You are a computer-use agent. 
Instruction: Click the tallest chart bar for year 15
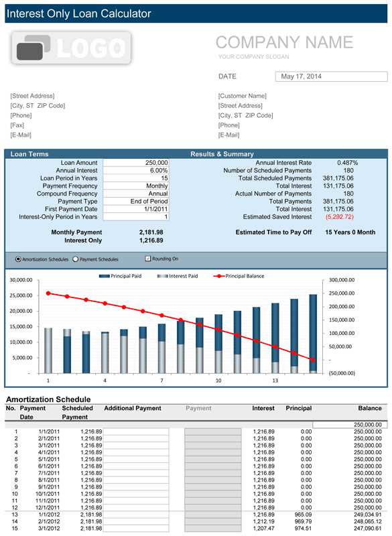pyautogui.click(x=313, y=334)
